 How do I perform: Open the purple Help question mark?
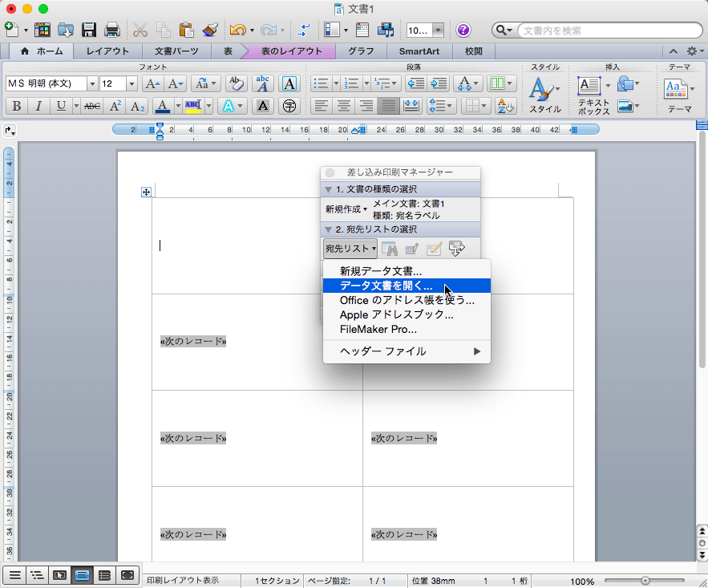(463, 30)
